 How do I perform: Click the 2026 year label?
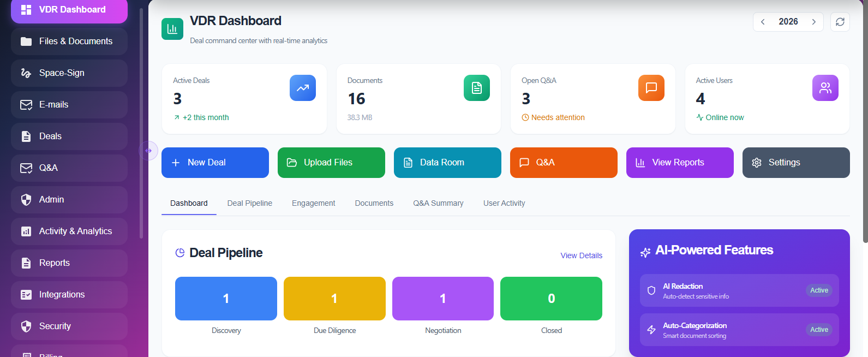[x=788, y=22]
